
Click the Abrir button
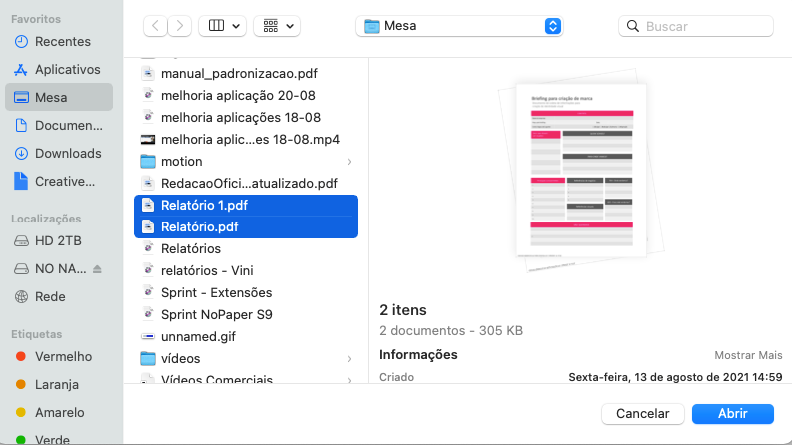point(732,414)
